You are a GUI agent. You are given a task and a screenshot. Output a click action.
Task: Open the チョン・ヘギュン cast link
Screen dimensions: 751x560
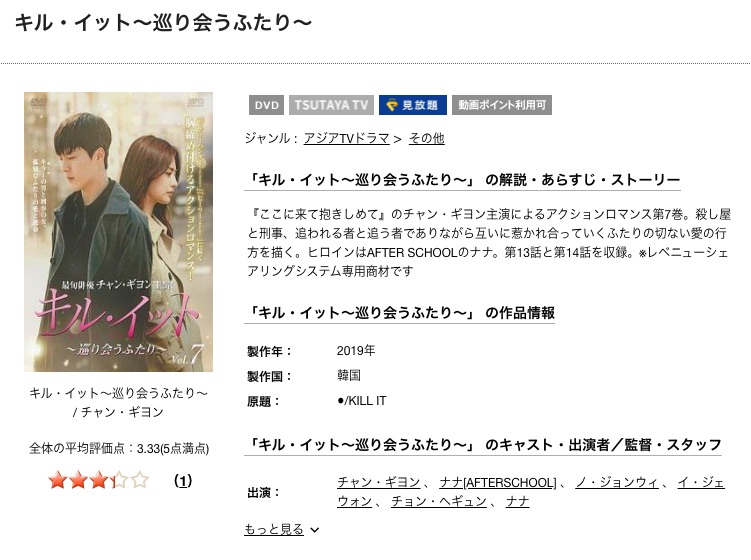(x=439, y=502)
